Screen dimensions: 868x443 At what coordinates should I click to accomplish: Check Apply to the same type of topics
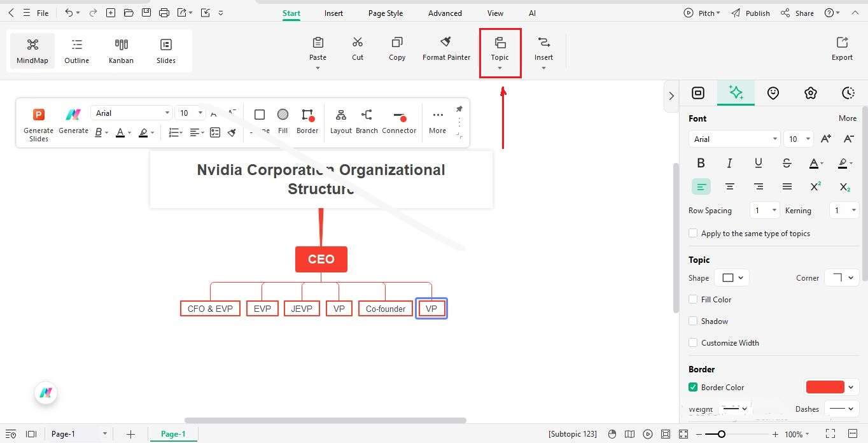click(693, 233)
